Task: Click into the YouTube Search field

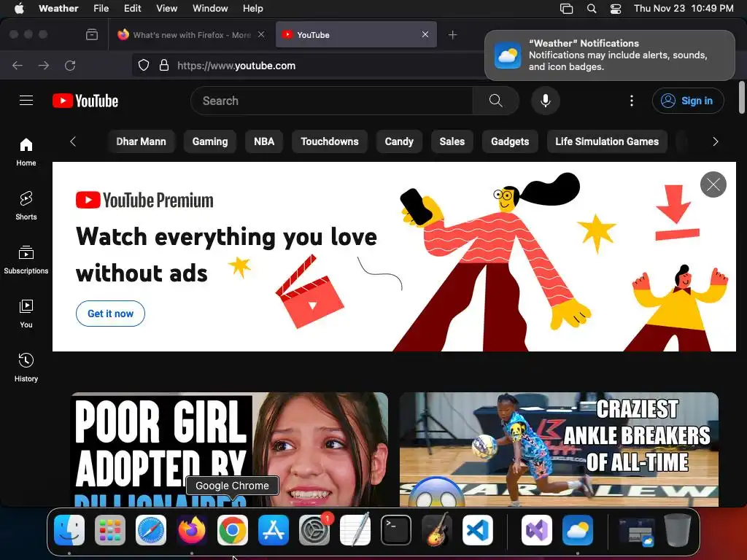Action: click(331, 101)
